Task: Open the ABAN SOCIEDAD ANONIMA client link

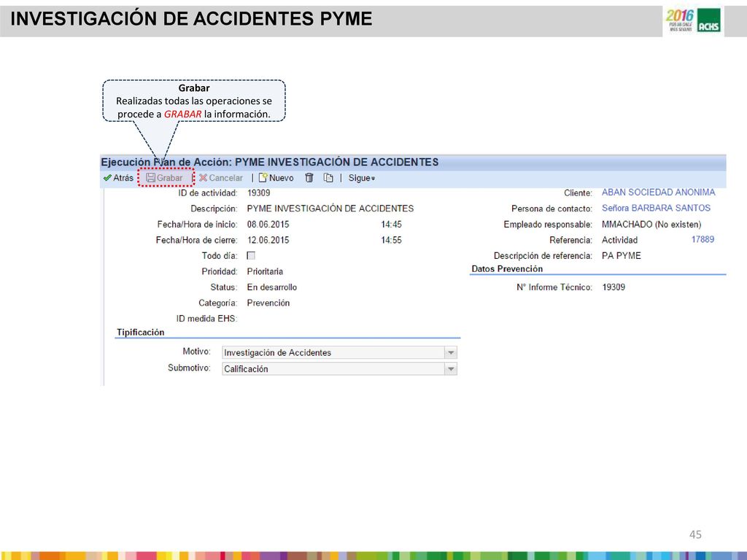Action: point(659,192)
